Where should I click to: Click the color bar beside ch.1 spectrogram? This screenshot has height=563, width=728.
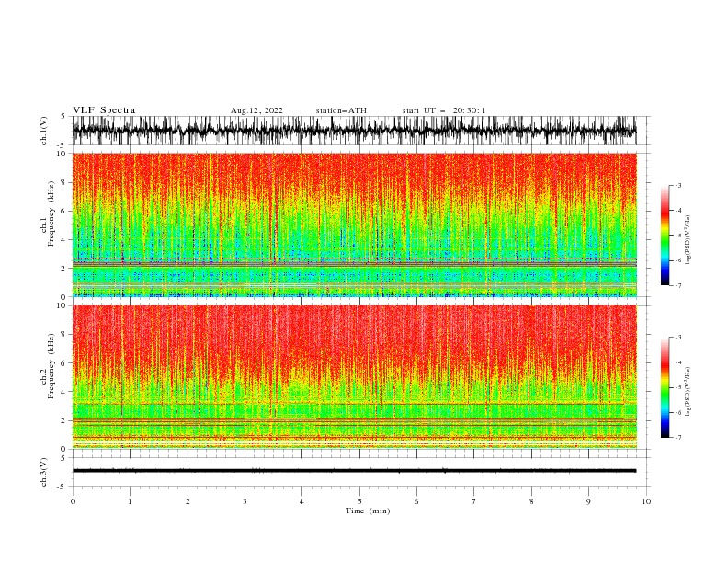pos(665,235)
